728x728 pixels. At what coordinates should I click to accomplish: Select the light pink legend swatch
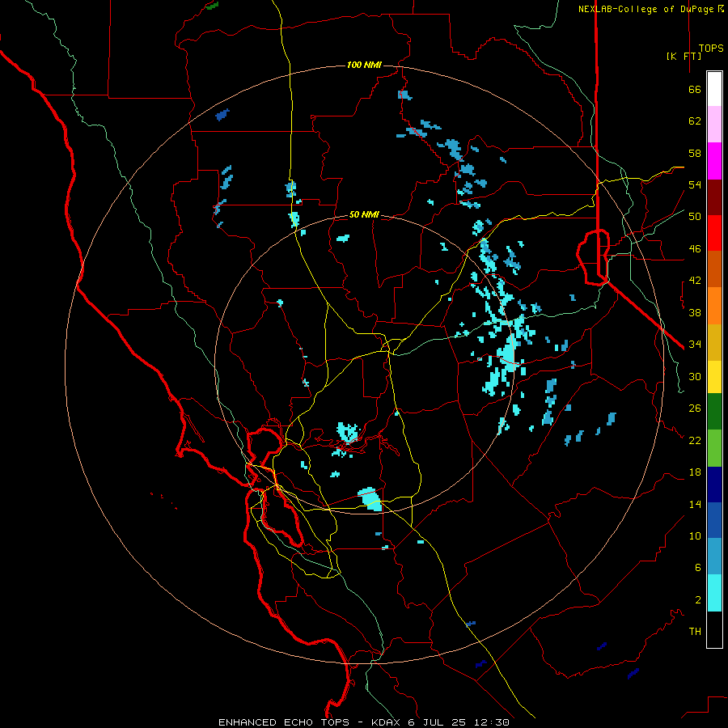point(714,124)
